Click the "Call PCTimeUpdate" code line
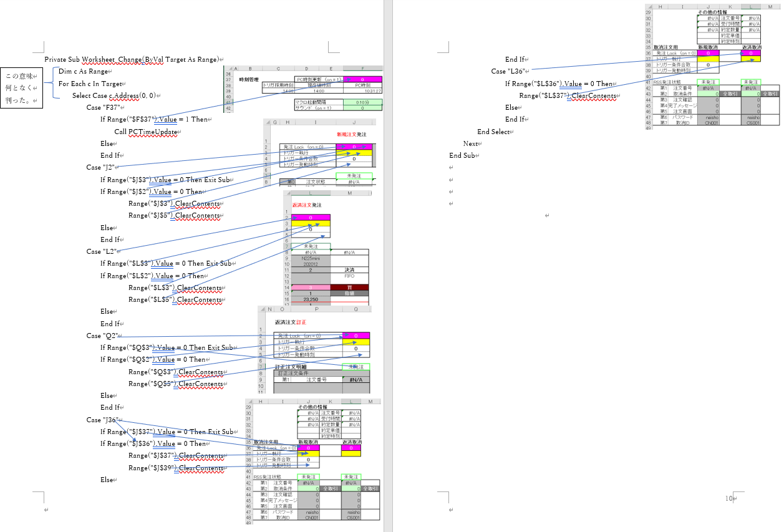The height and width of the screenshot is (532, 784). click(145, 132)
